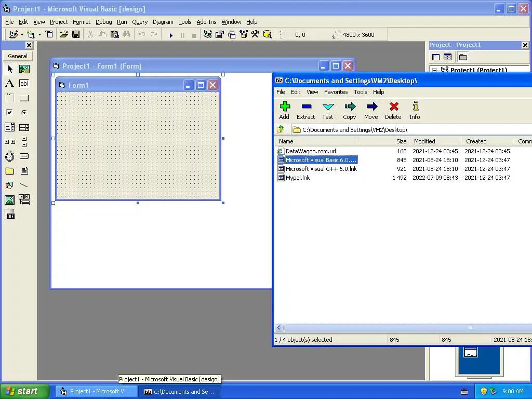Open the Properties Window toolbar icon
This screenshot has height=399, width=532.
(220, 35)
